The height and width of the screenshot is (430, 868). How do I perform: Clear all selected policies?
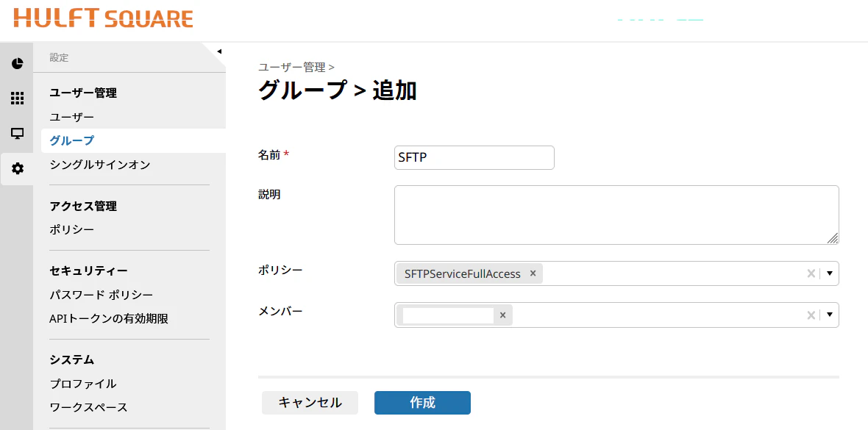point(811,273)
